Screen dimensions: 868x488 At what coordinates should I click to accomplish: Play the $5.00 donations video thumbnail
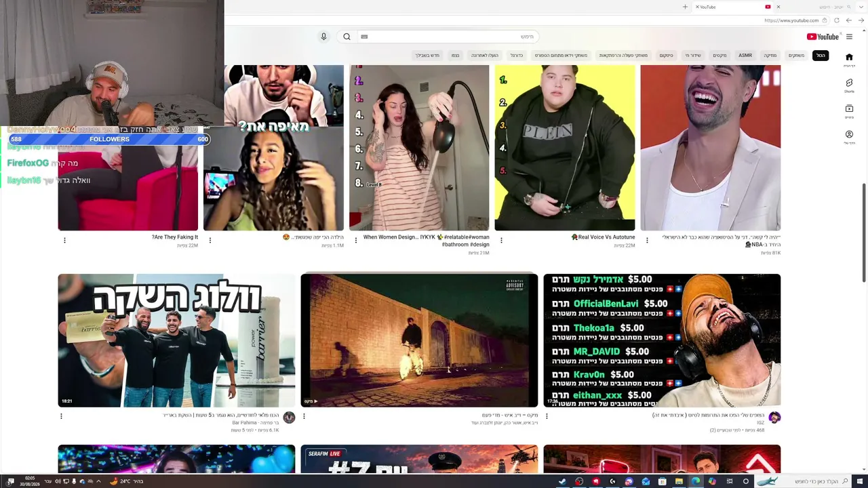point(662,340)
